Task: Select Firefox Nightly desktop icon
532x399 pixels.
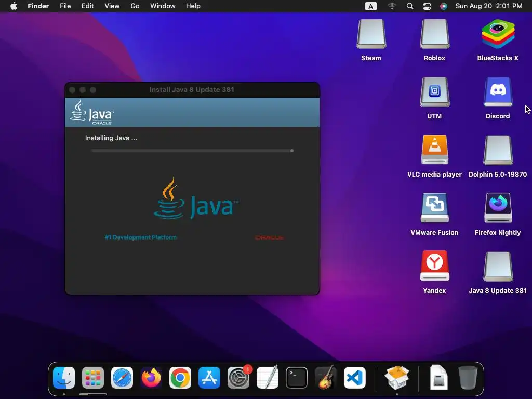Action: click(498, 208)
